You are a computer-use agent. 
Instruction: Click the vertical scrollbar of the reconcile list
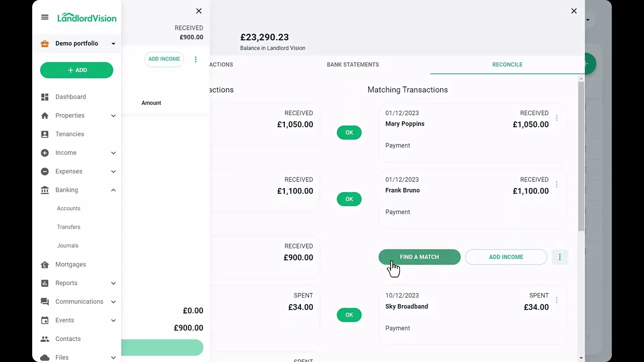(x=581, y=156)
